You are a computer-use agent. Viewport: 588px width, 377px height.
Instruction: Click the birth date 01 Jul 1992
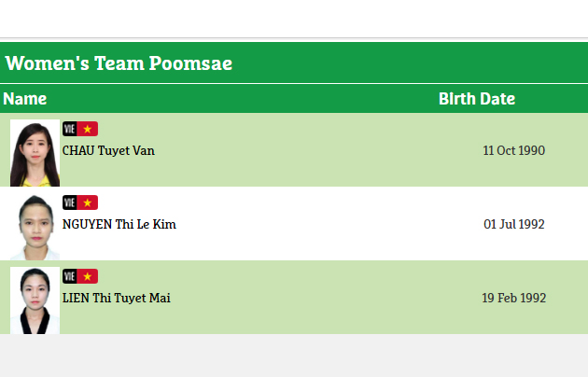point(513,224)
